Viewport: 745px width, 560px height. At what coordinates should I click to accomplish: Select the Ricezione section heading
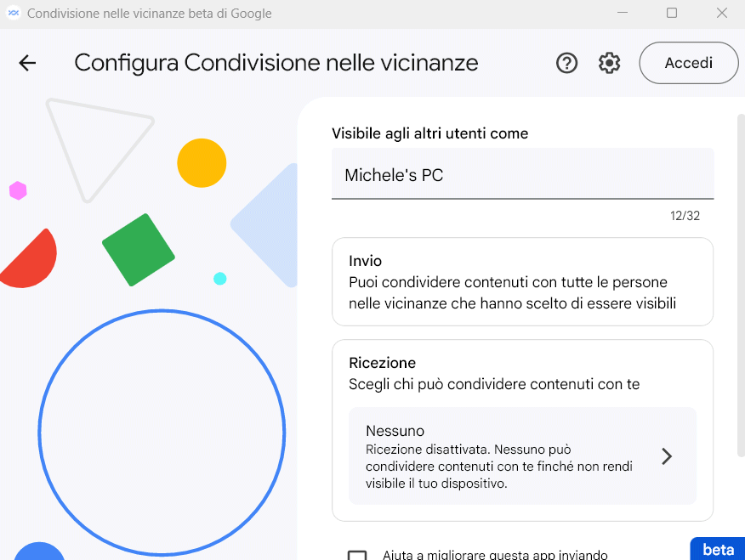[x=383, y=363]
